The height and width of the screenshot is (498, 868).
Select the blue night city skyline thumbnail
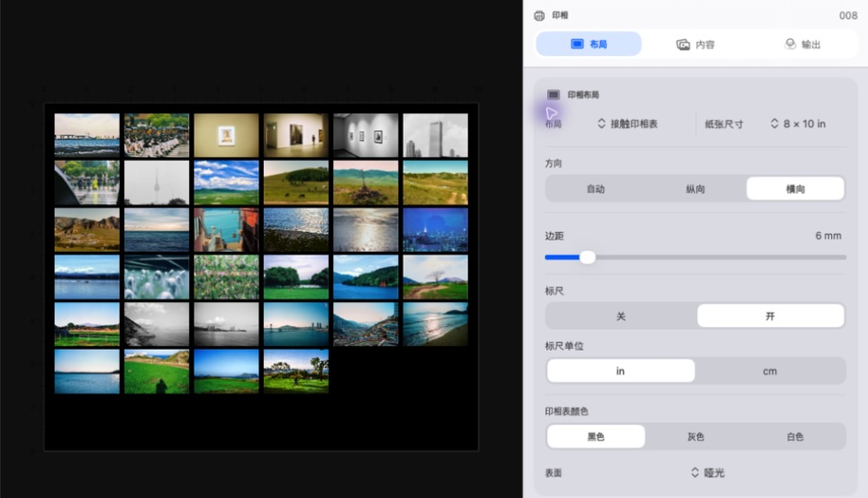[x=436, y=230]
